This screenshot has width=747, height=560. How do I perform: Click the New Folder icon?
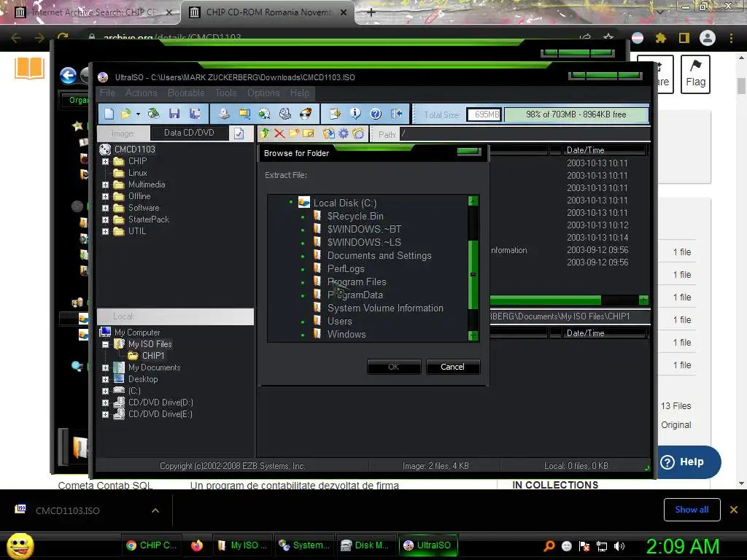(x=294, y=134)
